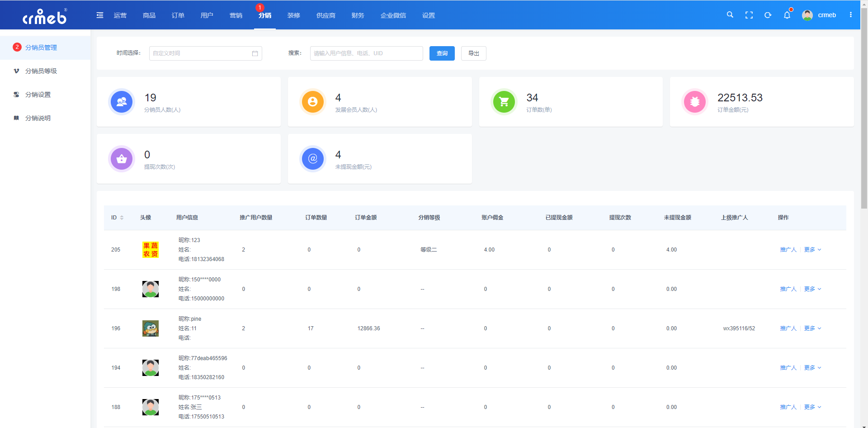Toggle fullscreen mode icon
Screen dimensions: 868x428
[x=749, y=15]
